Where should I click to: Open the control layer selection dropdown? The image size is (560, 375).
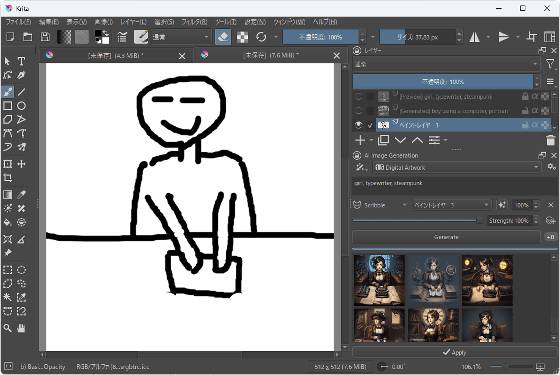pyautogui.click(x=451, y=205)
